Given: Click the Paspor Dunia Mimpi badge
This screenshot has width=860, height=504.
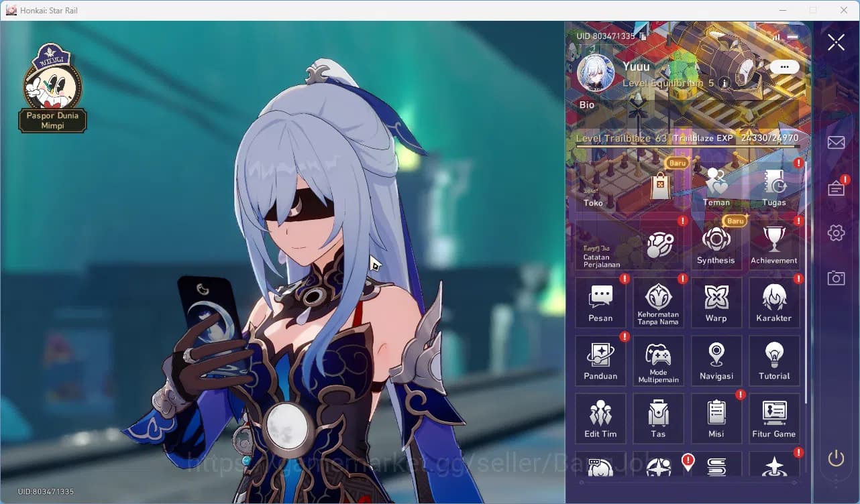Looking at the screenshot, I should click(x=52, y=88).
